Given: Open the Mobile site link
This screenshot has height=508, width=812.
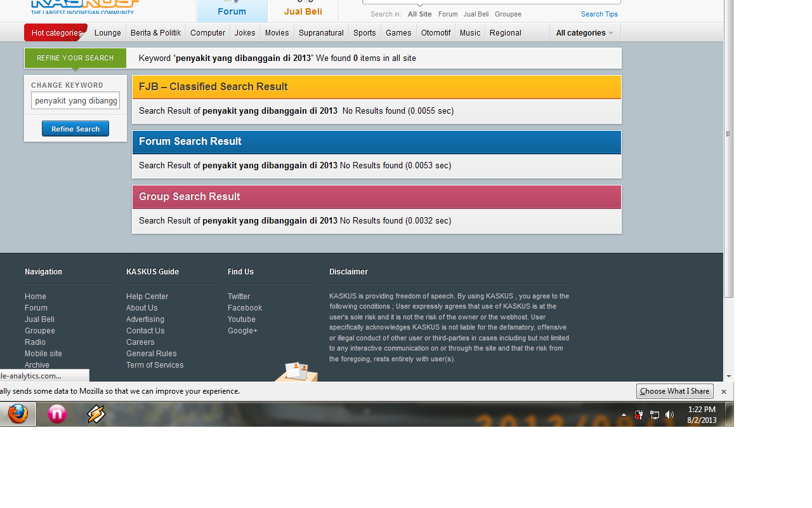Looking at the screenshot, I should point(43,354).
